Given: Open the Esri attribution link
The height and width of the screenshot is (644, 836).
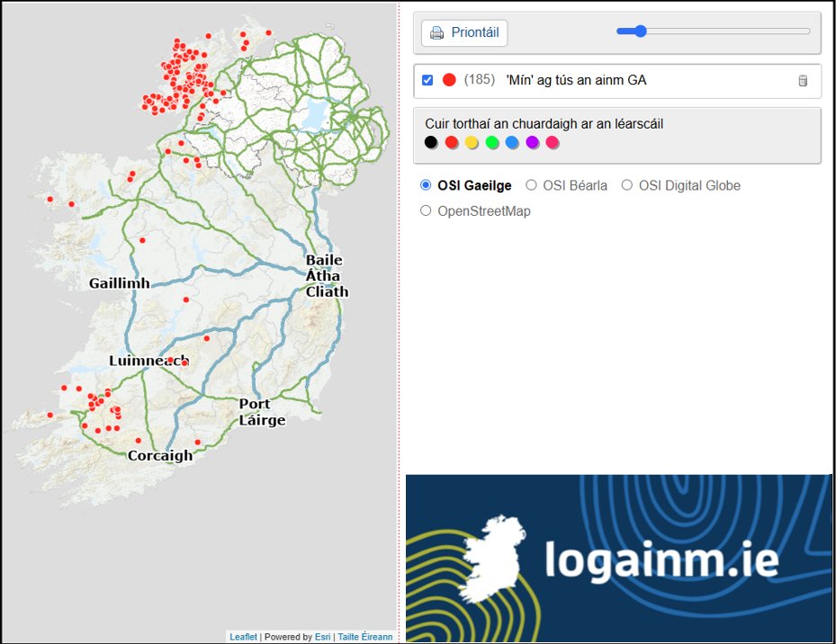Looking at the screenshot, I should click(x=322, y=637).
